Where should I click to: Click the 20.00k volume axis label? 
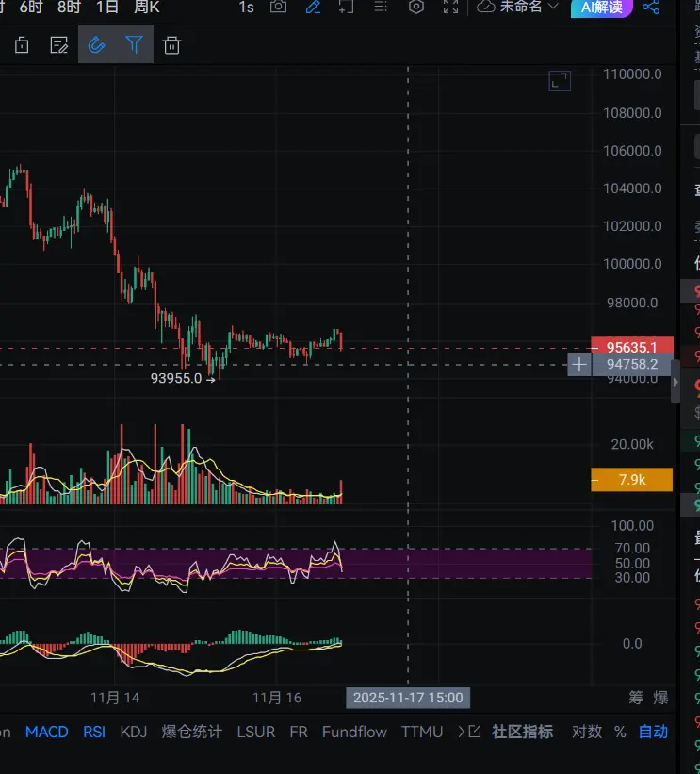pos(632,444)
